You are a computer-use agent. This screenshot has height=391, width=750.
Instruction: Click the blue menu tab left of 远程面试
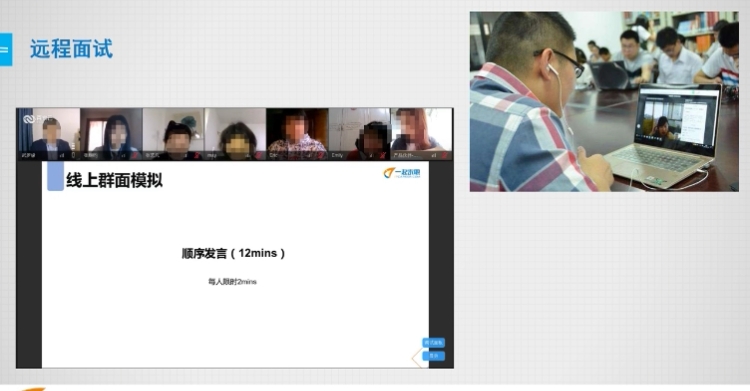[6, 49]
